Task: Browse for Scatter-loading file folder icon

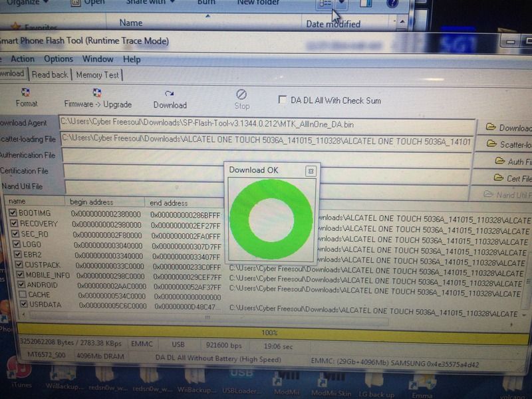Action: click(x=492, y=144)
